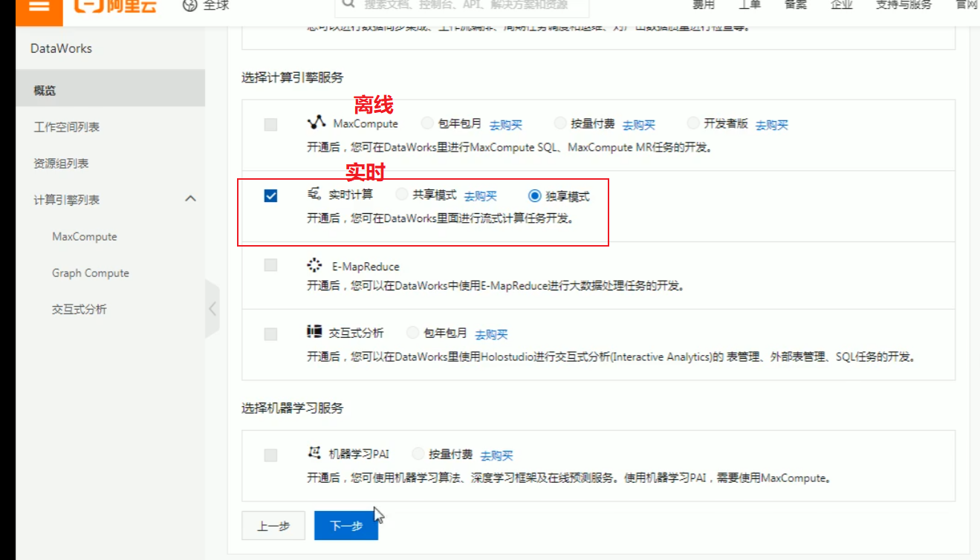Click the 实时计算 engine icon

314,194
